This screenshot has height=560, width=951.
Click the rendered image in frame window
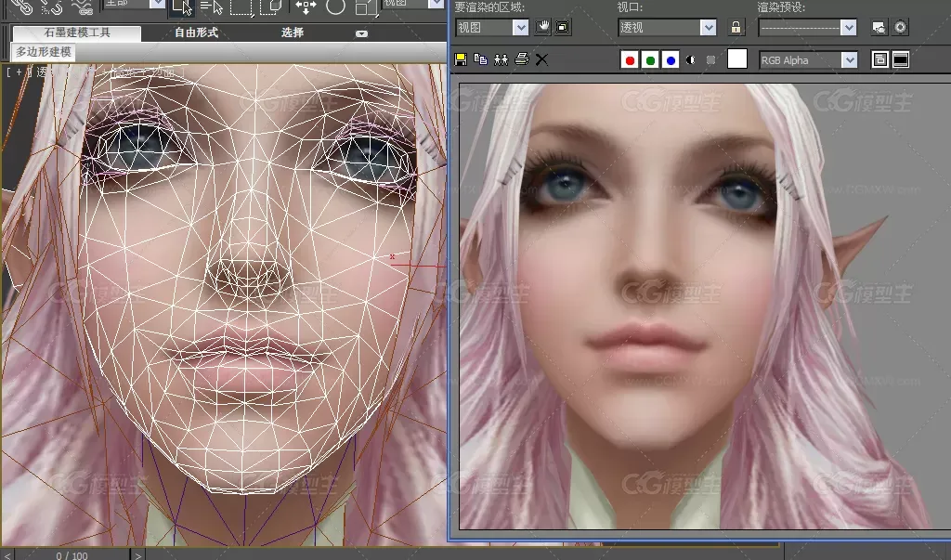tap(705, 306)
